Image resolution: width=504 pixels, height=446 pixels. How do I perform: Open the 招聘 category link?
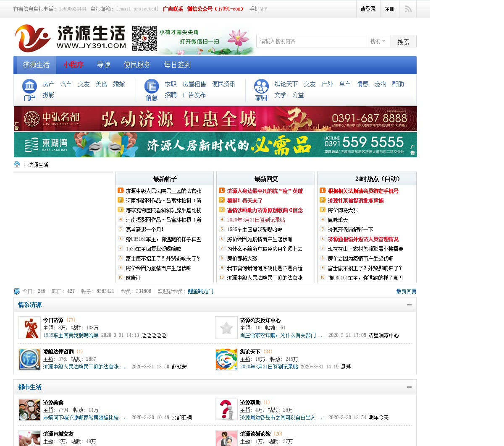pyautogui.click(x=171, y=95)
